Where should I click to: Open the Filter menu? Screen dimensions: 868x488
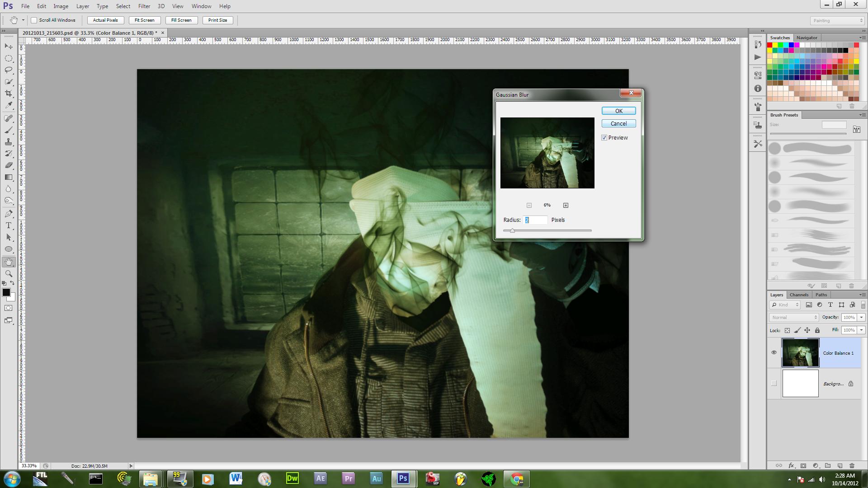(144, 6)
